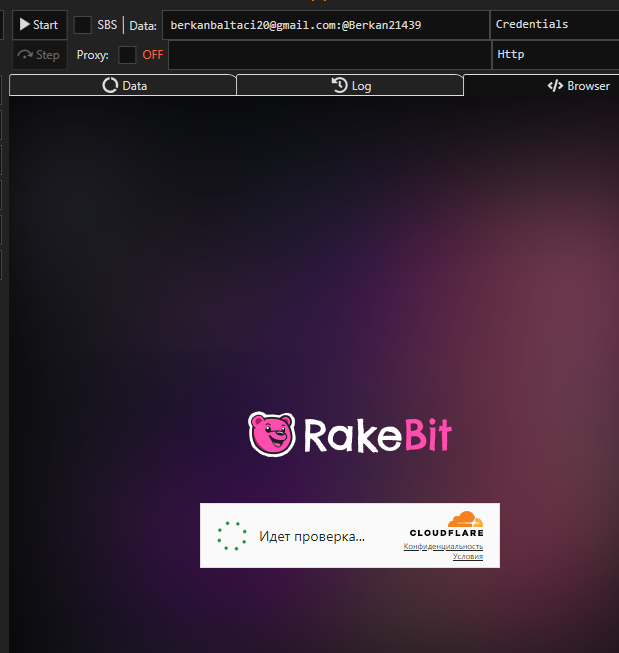Click the Step button

[x=40, y=55]
